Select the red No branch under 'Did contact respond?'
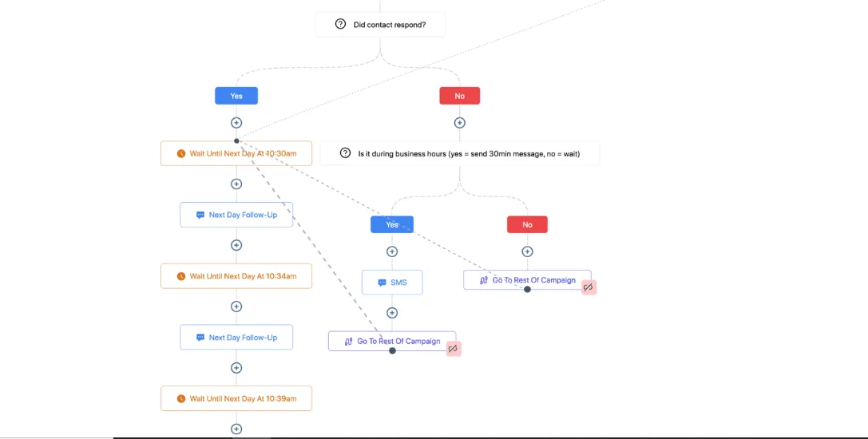The height and width of the screenshot is (439, 868). click(x=459, y=96)
